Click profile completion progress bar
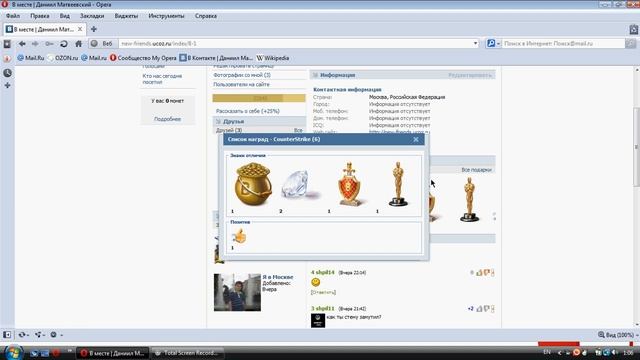The image size is (640, 360). point(259,98)
